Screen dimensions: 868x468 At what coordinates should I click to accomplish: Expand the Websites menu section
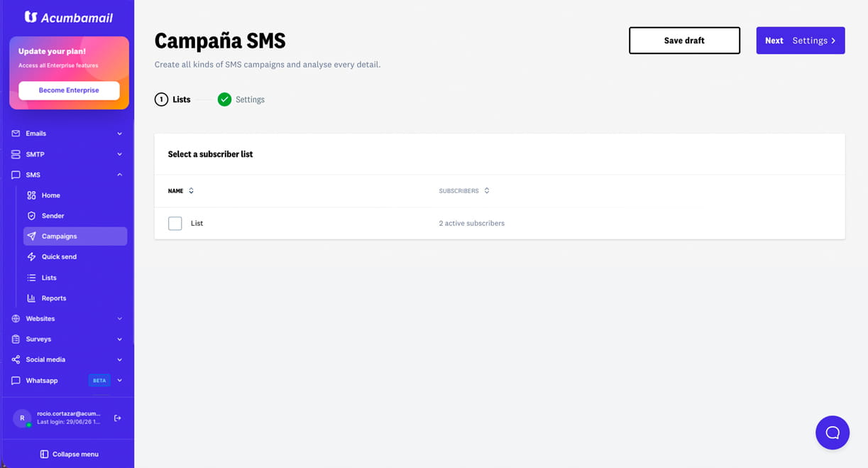[x=67, y=319]
